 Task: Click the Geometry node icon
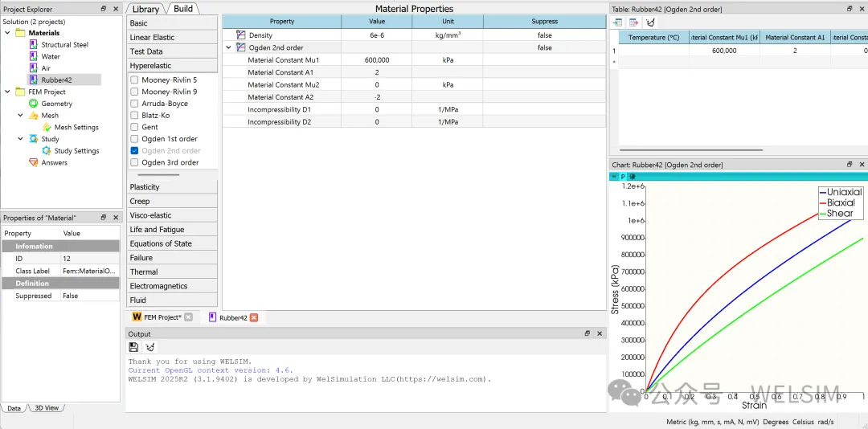[x=33, y=104]
